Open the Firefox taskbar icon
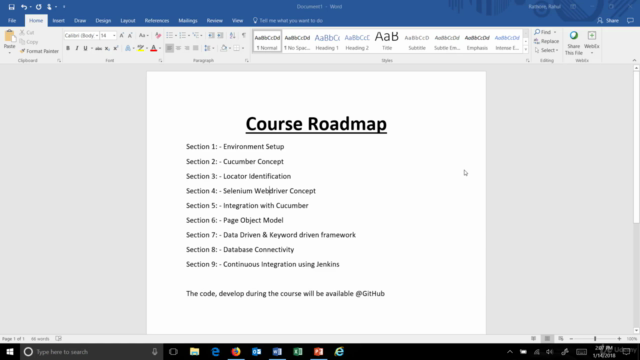Screen dimensions: 640x360 [236, 351]
